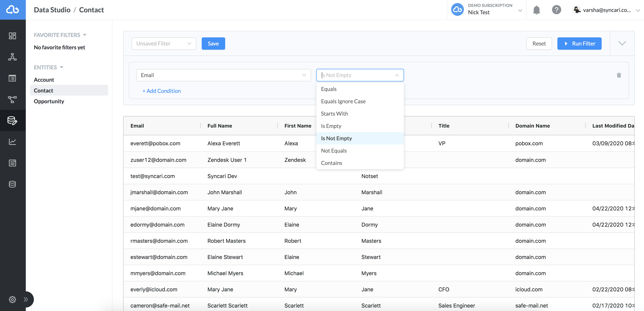644x311 pixels.
Task: Select Equals Ignore Case option
Action: click(x=360, y=101)
